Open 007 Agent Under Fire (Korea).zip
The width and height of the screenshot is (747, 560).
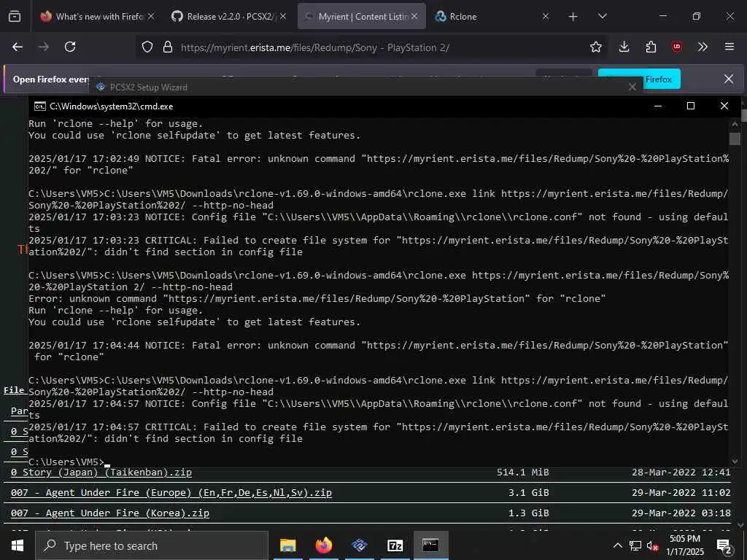pos(110,513)
